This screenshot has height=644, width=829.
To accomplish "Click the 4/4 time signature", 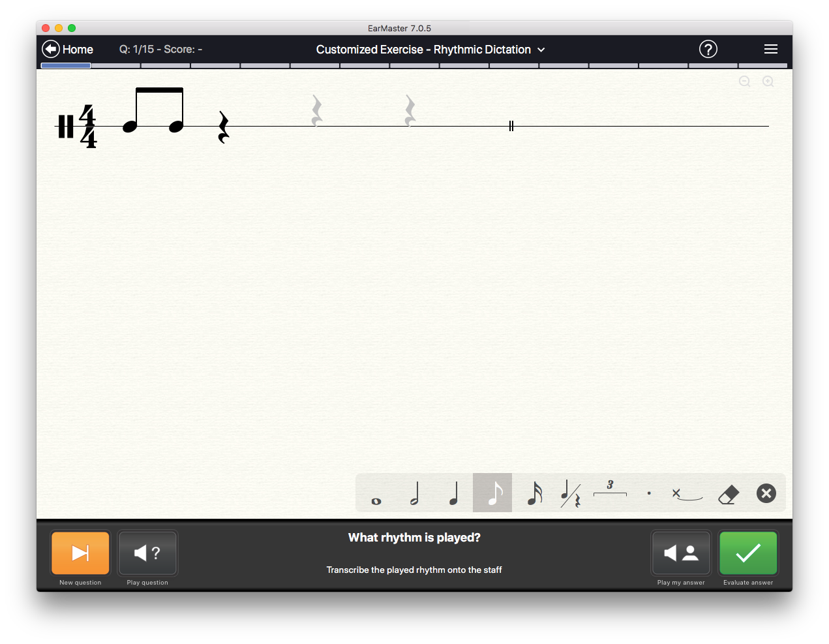I will 88,126.
